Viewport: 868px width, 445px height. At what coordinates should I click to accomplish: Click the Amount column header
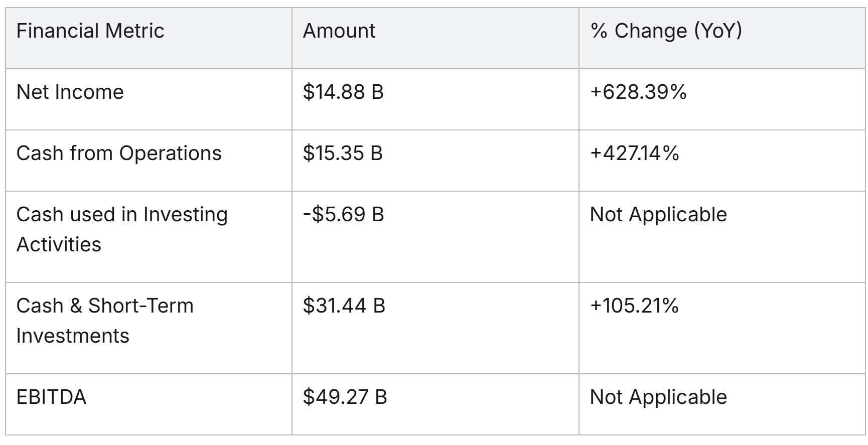coord(339,31)
